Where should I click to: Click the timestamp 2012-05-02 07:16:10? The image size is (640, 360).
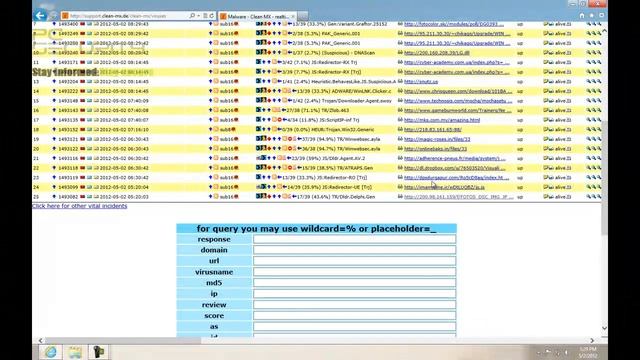pyautogui.click(x=124, y=129)
